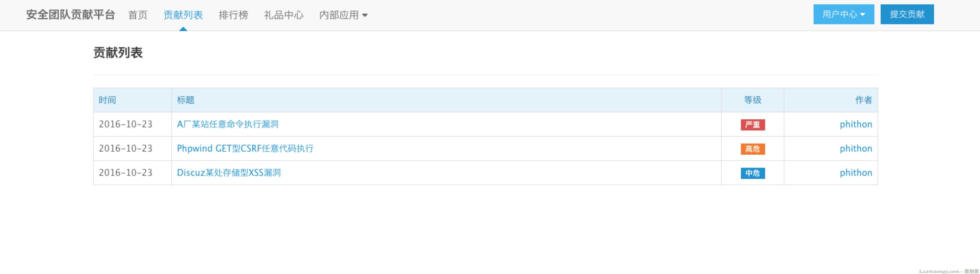980x274 pixels.
Task: Click author phithon in the first row
Action: coord(856,125)
